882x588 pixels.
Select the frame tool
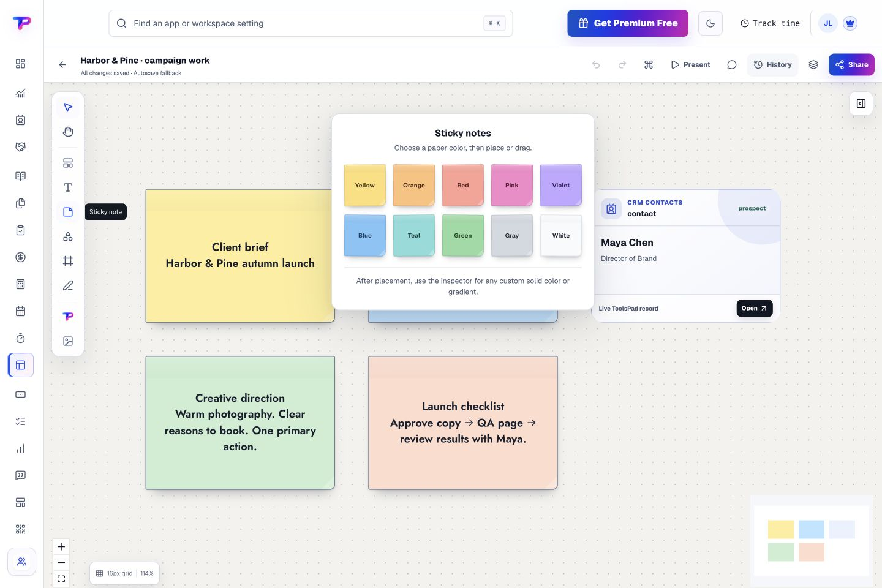[68, 261]
